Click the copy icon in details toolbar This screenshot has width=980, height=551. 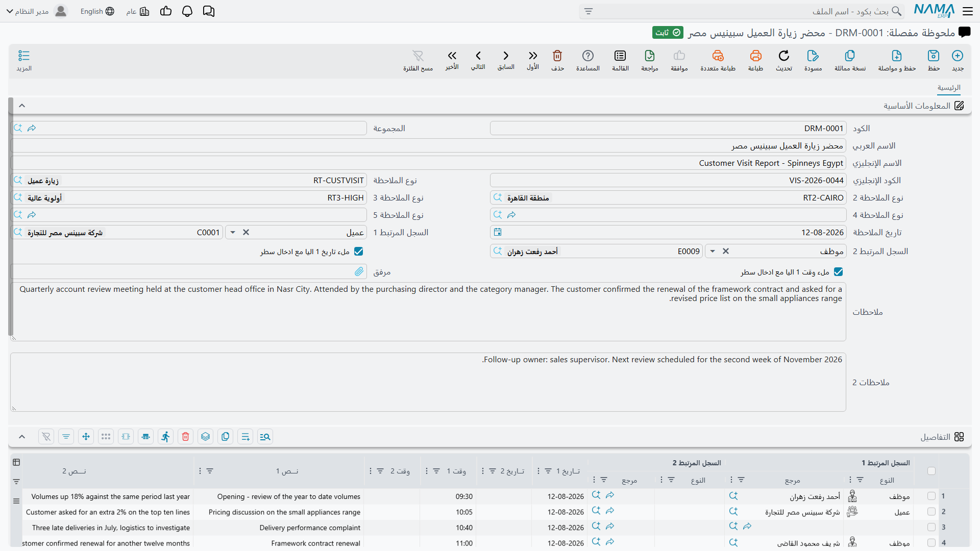[x=226, y=437]
